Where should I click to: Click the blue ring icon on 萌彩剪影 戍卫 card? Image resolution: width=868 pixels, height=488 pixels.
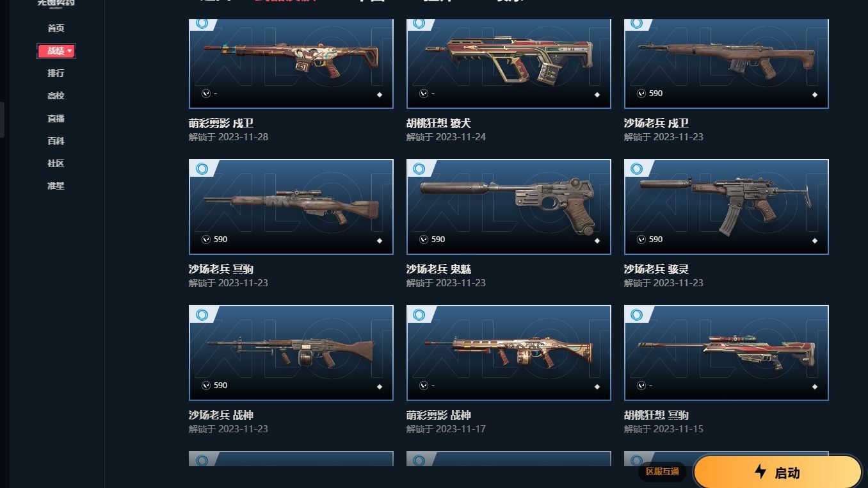tap(202, 24)
